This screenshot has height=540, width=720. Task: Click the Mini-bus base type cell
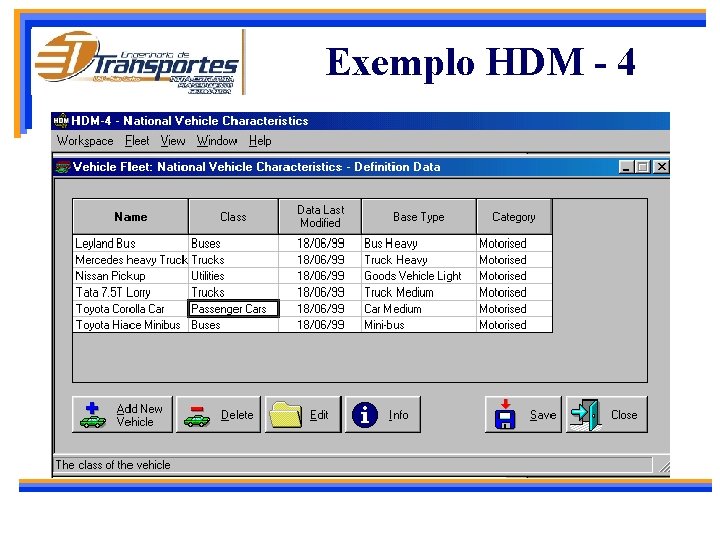pos(419,325)
